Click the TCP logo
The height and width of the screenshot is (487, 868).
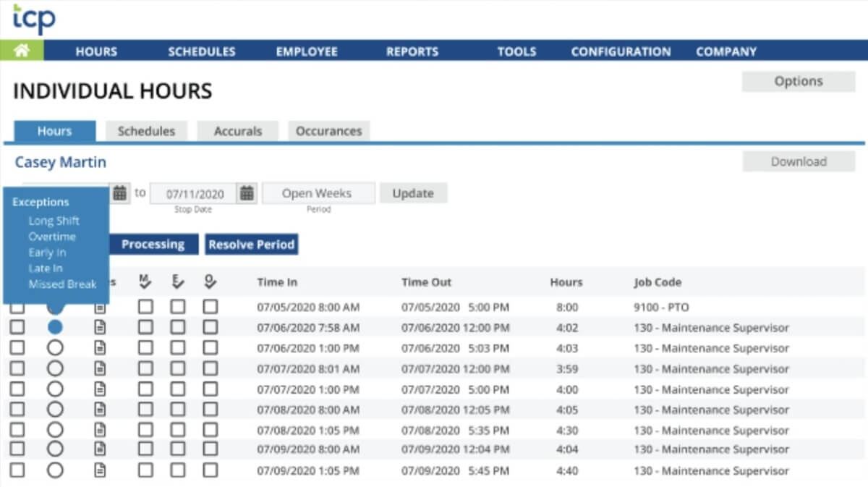coord(34,19)
